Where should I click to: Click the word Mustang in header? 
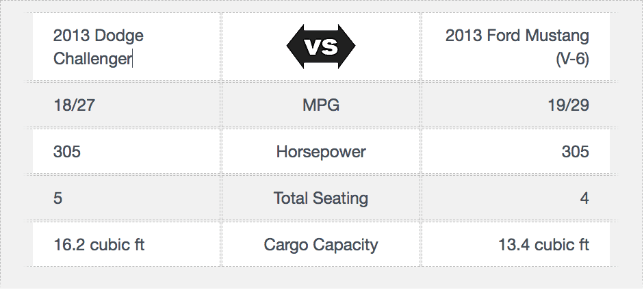tap(557, 36)
